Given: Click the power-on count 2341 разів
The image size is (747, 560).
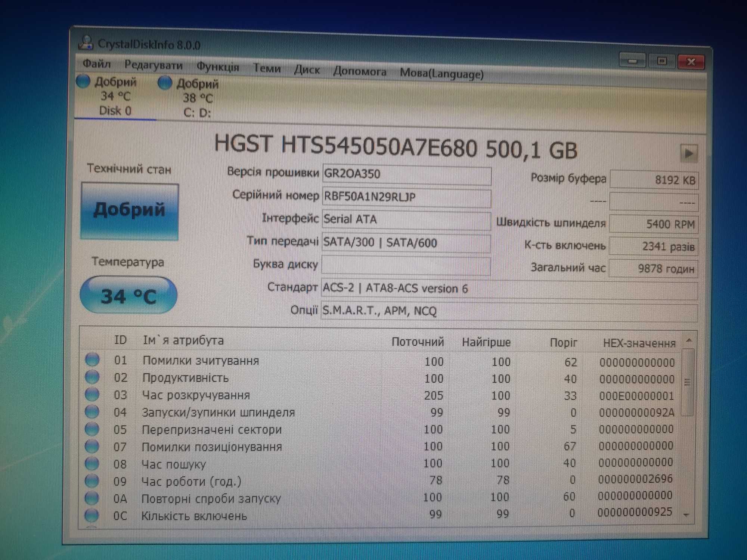Looking at the screenshot, I should 654,246.
